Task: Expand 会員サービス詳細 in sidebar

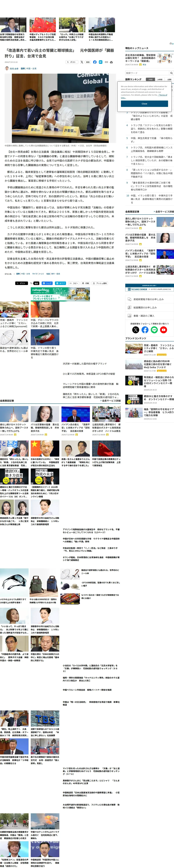Action: click(164, 212)
